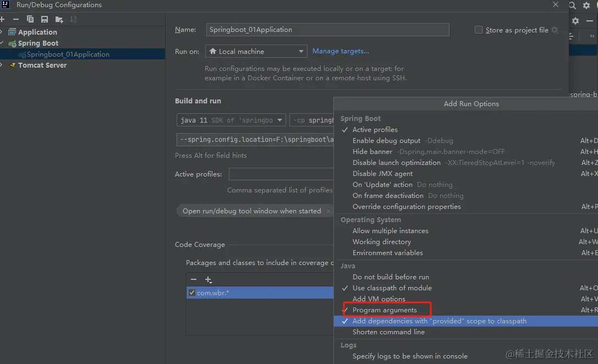Screen dimensions: 598x364
Task: Save the configuration with the disk icon
Action: 45,19
